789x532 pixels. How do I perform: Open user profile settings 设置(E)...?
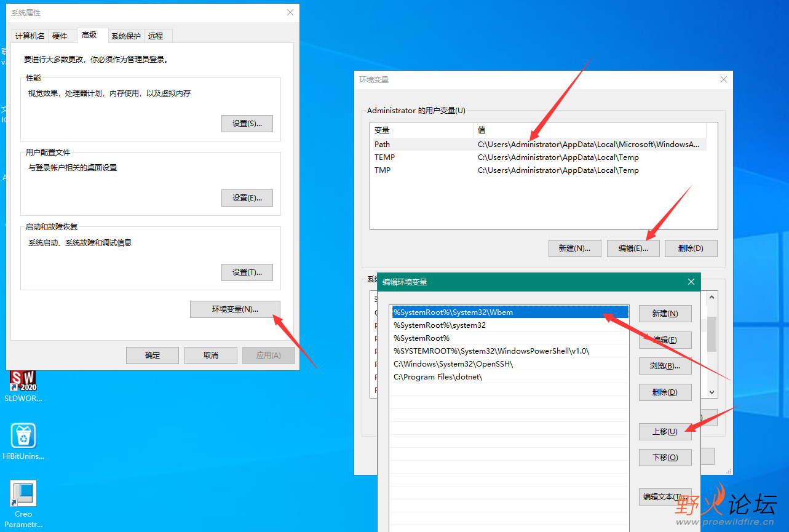tap(247, 198)
